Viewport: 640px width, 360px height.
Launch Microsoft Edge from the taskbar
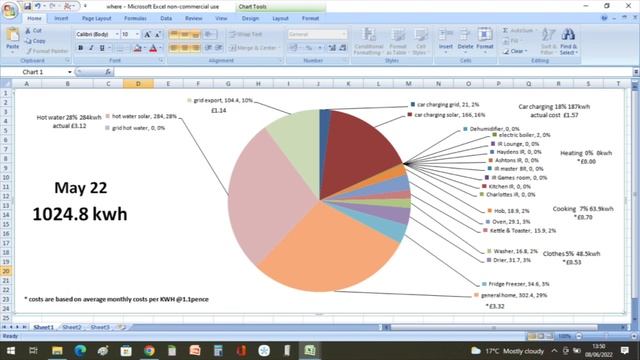click(x=80, y=351)
